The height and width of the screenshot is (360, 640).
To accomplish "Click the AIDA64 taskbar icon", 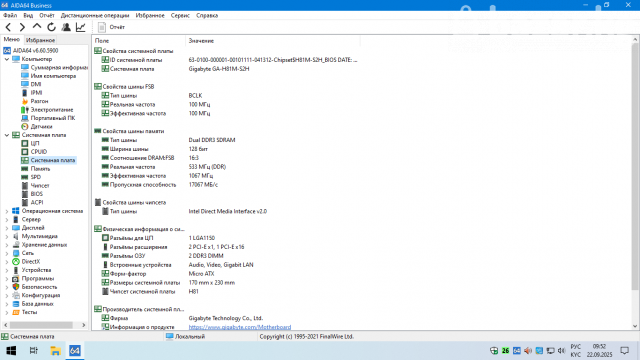I will [75, 351].
